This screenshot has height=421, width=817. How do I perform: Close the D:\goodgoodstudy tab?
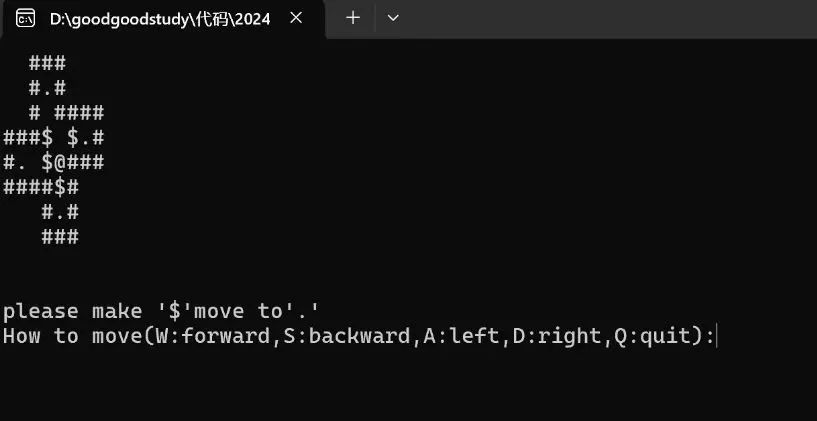click(296, 18)
